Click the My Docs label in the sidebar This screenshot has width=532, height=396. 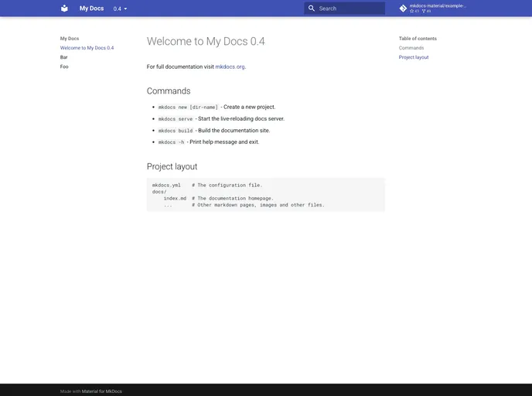tap(70, 39)
